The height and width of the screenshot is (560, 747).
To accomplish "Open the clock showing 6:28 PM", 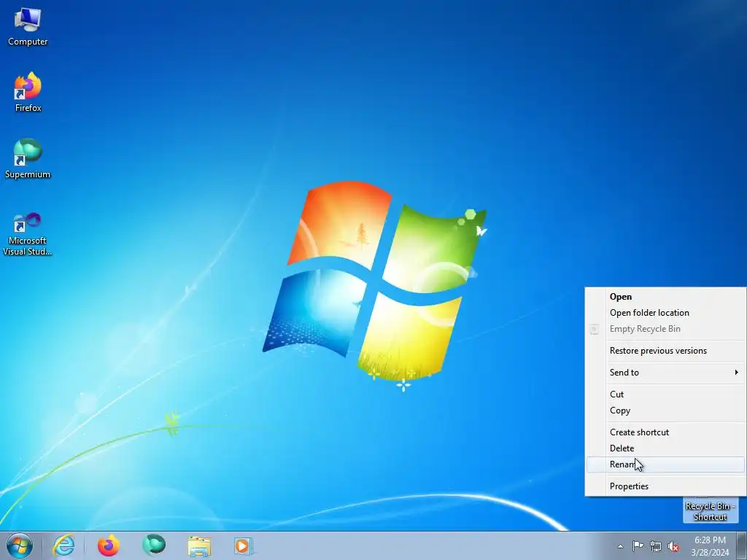I will coord(710,545).
